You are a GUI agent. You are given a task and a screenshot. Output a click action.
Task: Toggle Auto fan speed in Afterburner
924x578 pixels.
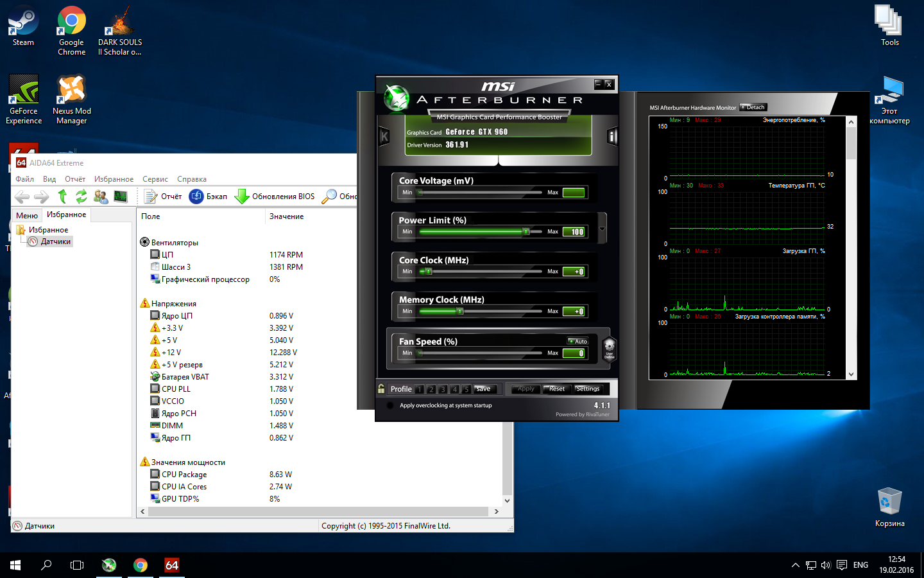(x=577, y=341)
